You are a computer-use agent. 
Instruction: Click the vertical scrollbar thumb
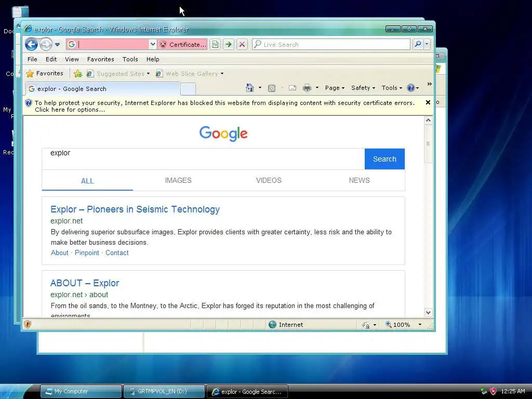pyautogui.click(x=428, y=143)
